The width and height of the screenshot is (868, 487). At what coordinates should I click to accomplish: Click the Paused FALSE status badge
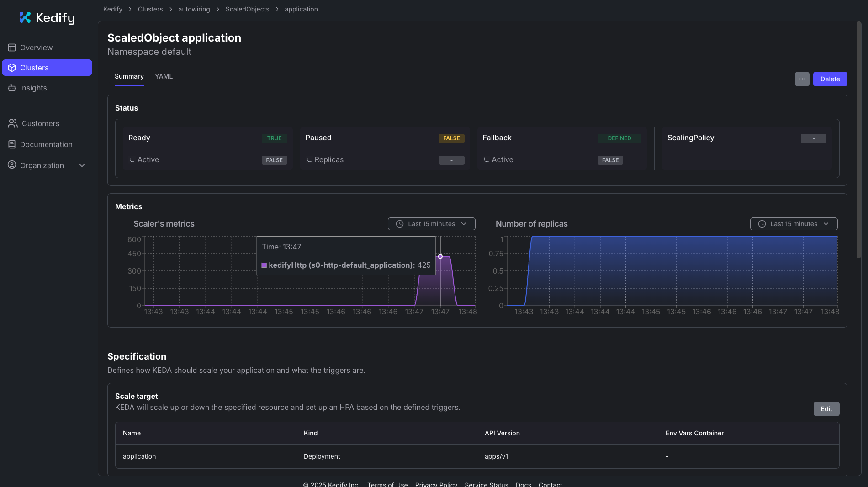point(451,138)
